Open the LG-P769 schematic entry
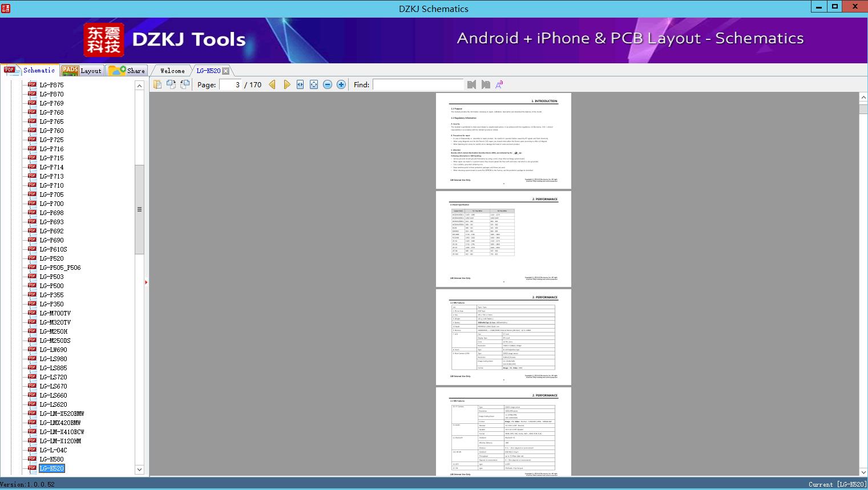This screenshot has width=868, height=490. tap(51, 103)
